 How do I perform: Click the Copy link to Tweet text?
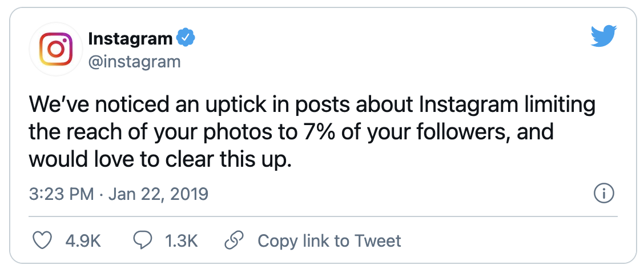coord(329,241)
